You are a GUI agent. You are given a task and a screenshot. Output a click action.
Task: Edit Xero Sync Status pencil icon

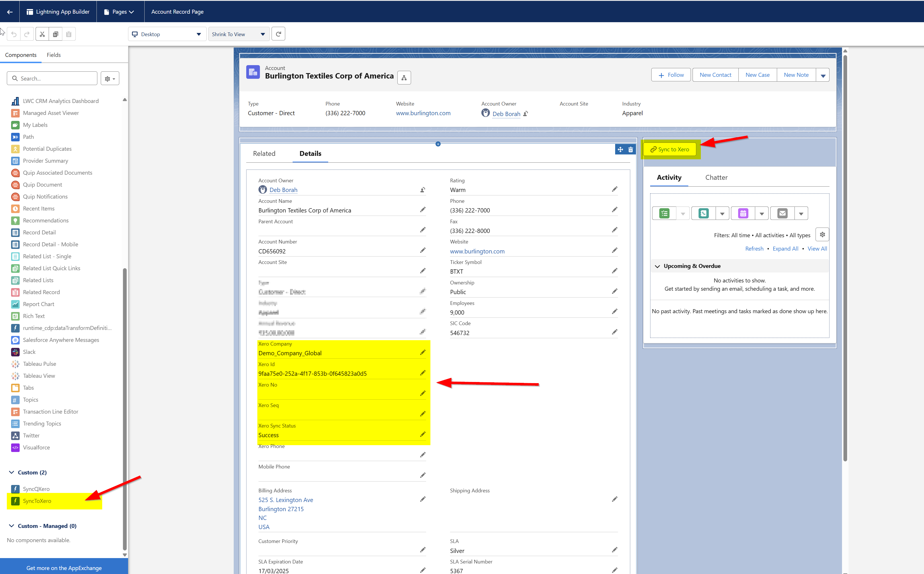click(422, 434)
